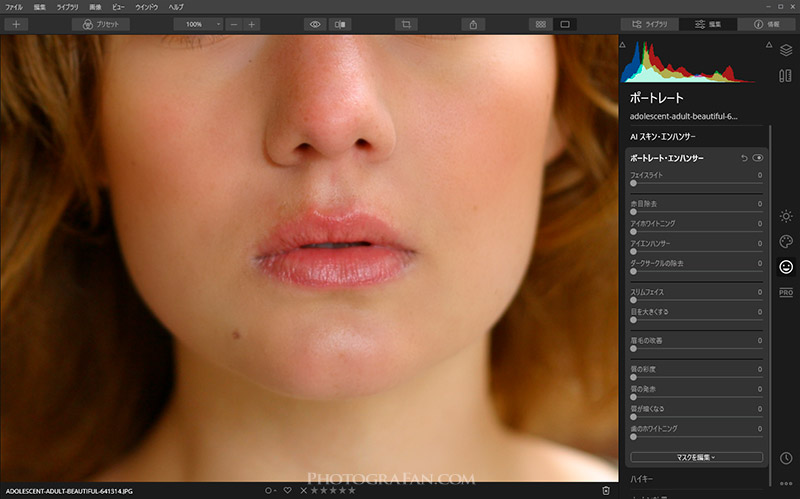This screenshot has height=499, width=800.
Task: Adjust the フェイスライト slider
Action: pyautogui.click(x=697, y=183)
